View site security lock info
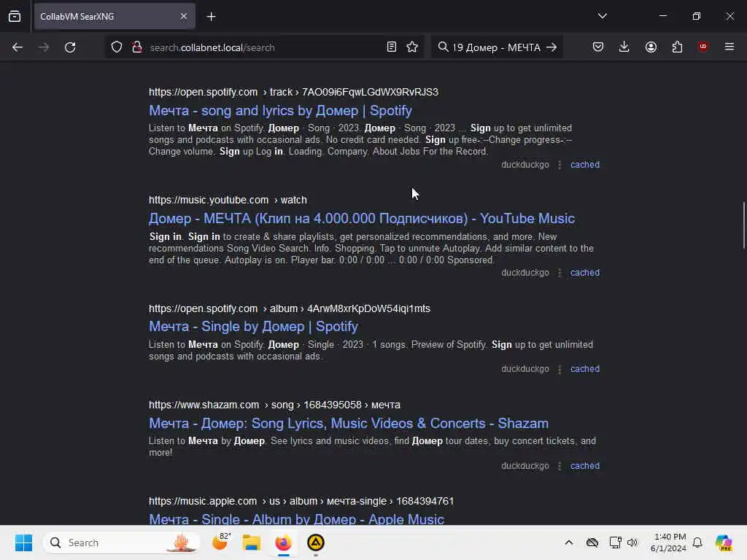This screenshot has width=747, height=560. point(137,47)
